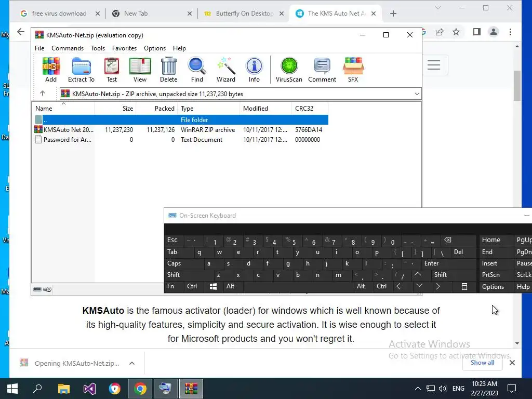Open the Commands menu
532x399 pixels.
[68, 48]
